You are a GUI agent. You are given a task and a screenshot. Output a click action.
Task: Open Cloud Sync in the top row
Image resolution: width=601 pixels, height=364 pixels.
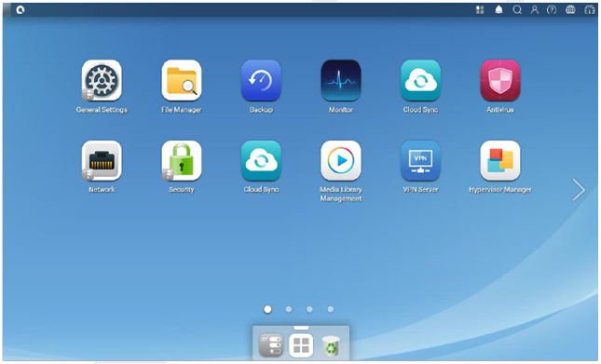tap(420, 80)
